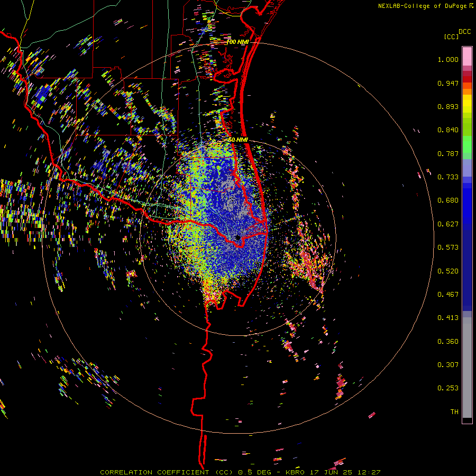
Task: Click the TH threshold label on the scale
Action: point(454,412)
